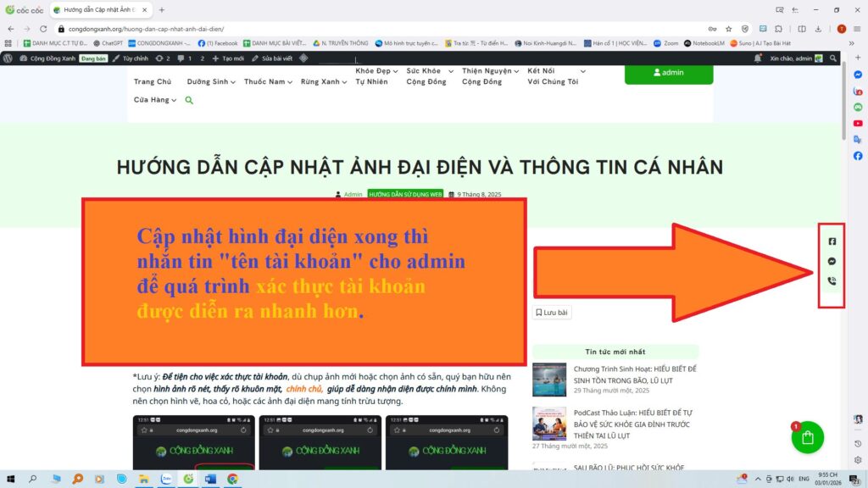Image resolution: width=868 pixels, height=488 pixels.
Task: Open ChatGPT bookmark in bookmarks bar
Action: tap(108, 42)
